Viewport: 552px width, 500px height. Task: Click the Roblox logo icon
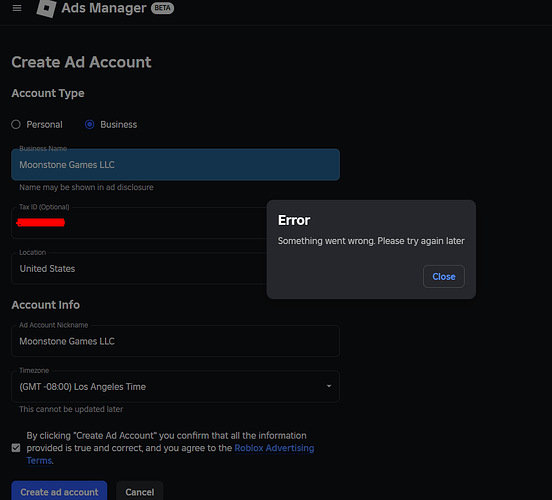tap(46, 8)
